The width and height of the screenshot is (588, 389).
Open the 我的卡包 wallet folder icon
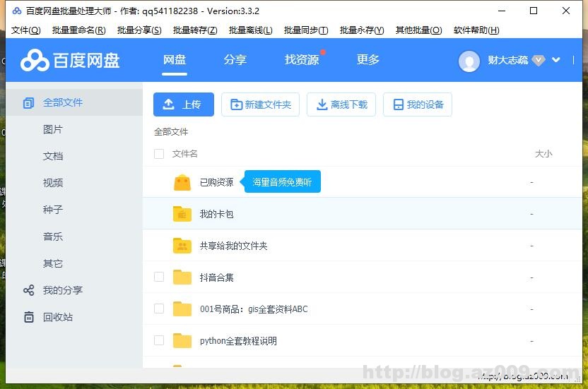pos(182,214)
